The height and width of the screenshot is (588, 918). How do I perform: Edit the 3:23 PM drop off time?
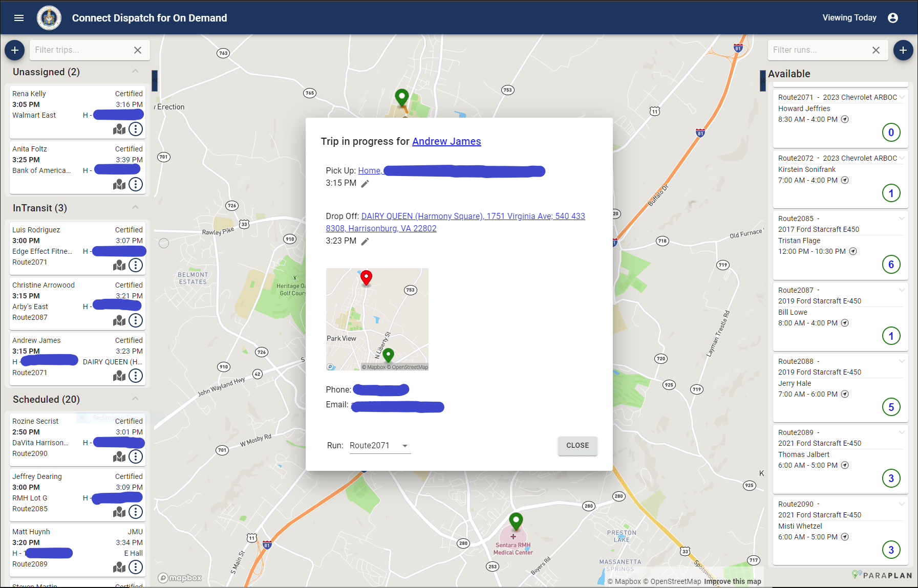click(x=365, y=242)
